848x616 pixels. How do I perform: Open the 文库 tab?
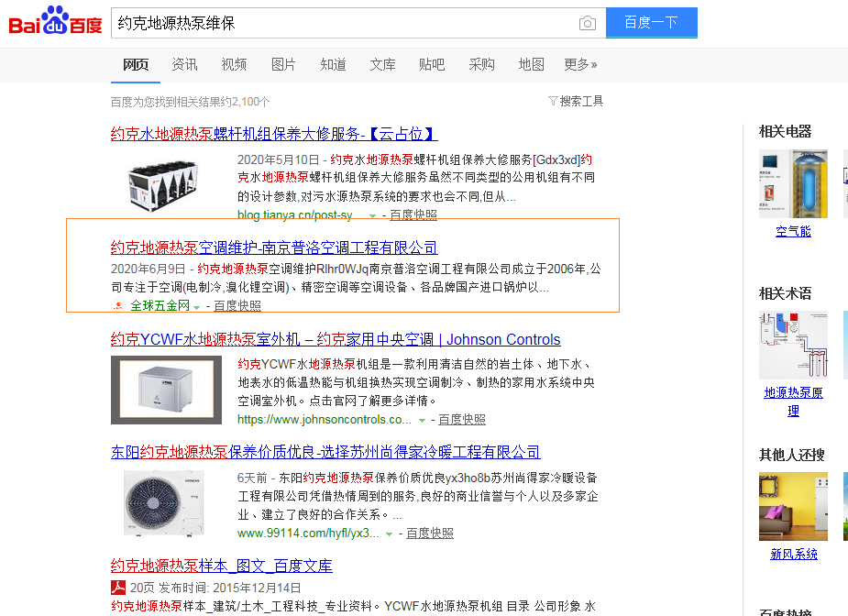pyautogui.click(x=382, y=65)
